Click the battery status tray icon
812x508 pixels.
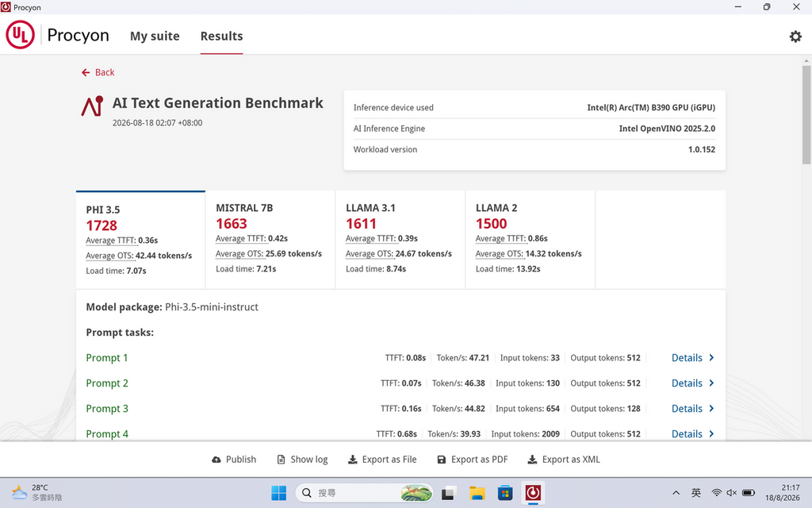pyautogui.click(x=749, y=493)
